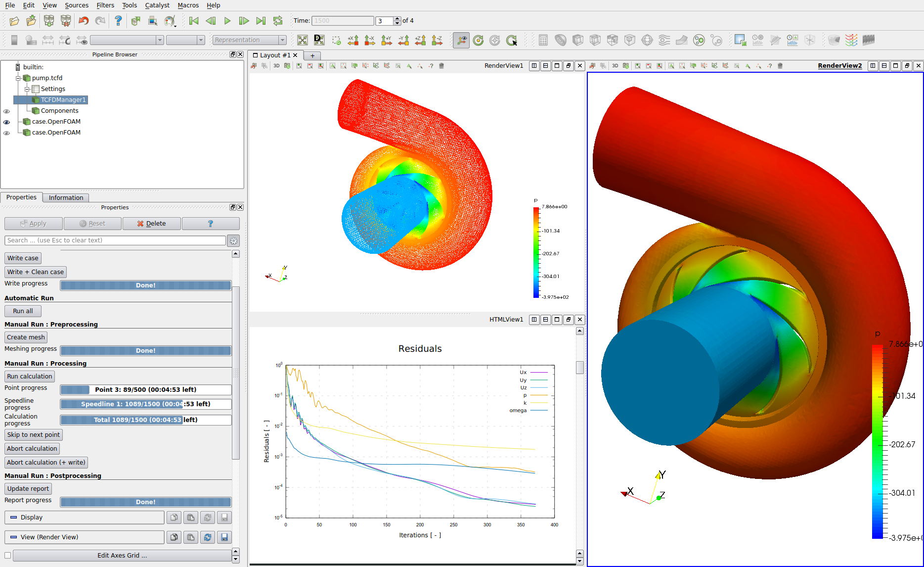
Task: Click the properties search field
Action: [x=115, y=240]
